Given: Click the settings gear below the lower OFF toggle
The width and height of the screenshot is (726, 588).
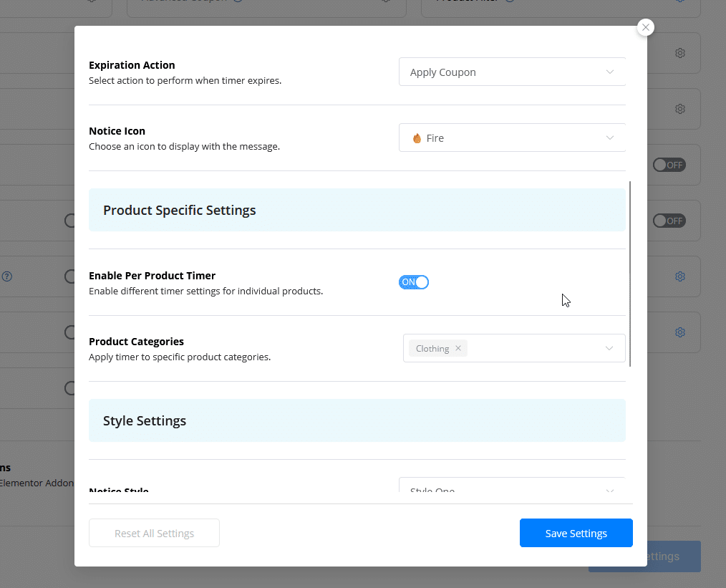Looking at the screenshot, I should click(x=680, y=276).
